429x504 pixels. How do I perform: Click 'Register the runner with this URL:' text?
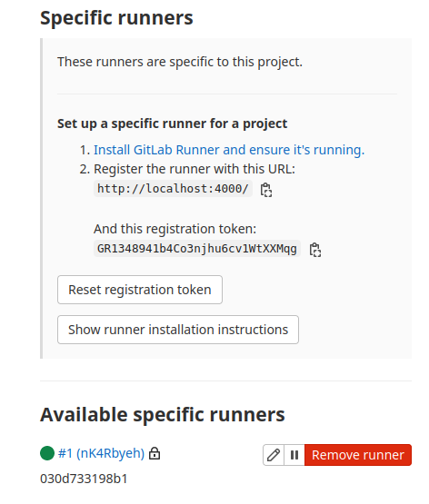click(x=195, y=169)
